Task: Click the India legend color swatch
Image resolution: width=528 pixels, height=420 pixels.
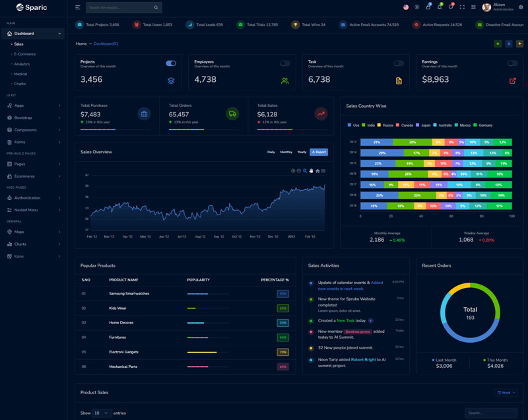Action: (364, 125)
